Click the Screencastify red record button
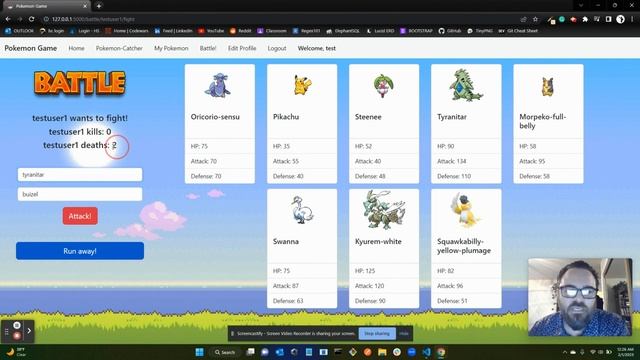 [x=17, y=336]
